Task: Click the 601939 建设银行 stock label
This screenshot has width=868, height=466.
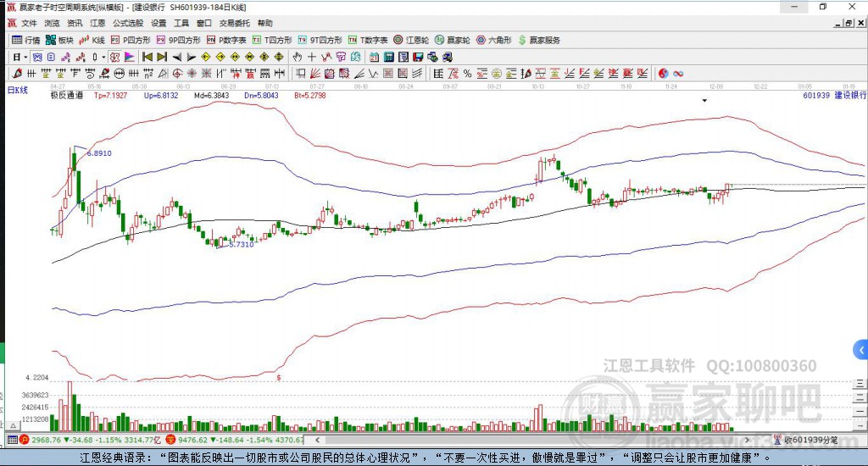Action: tap(835, 95)
